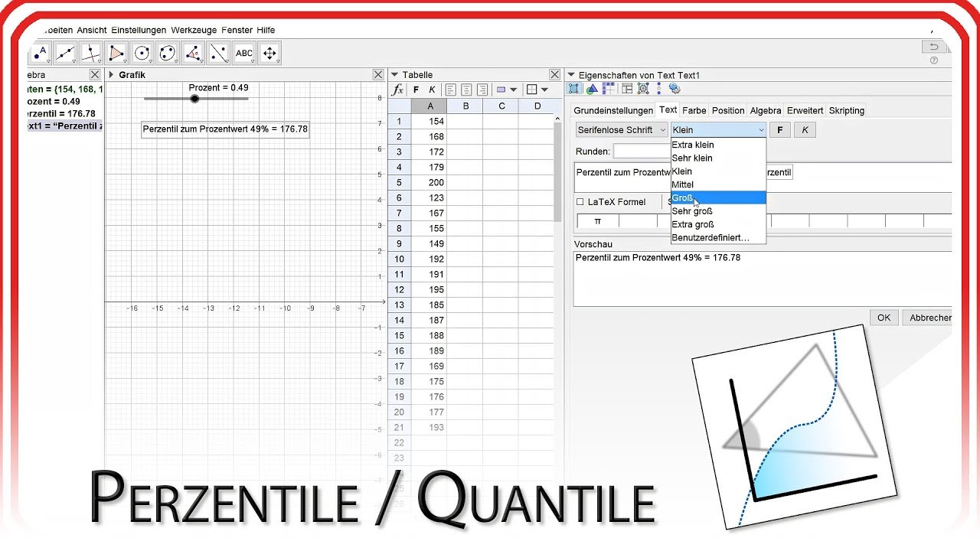The width and height of the screenshot is (980, 551).
Task: Select the Move graphics view tool
Action: click(269, 54)
